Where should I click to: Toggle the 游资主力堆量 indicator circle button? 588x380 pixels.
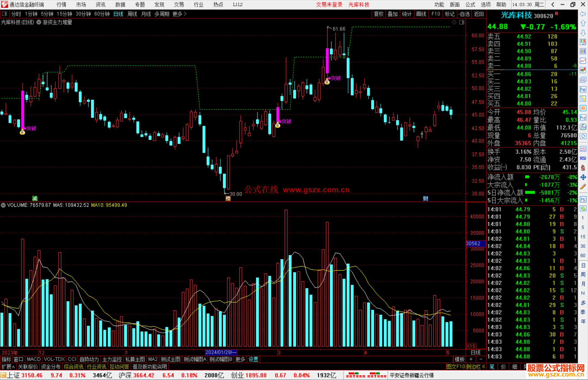point(39,22)
